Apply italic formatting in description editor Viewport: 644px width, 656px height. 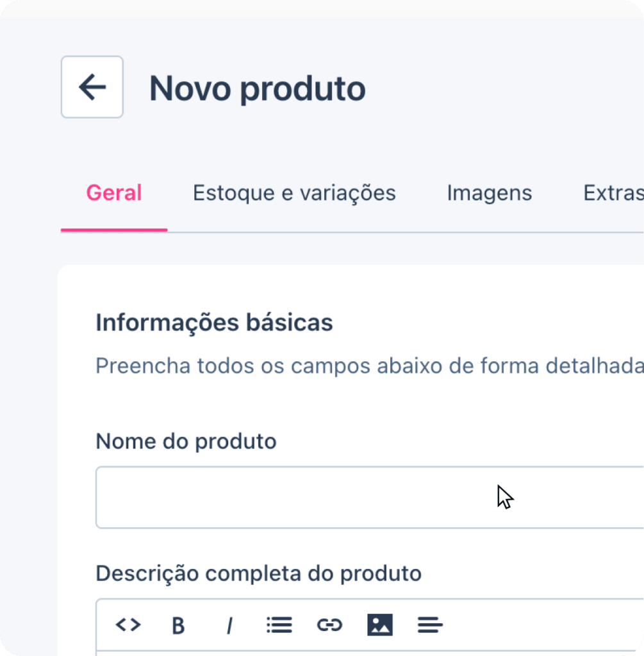tap(229, 625)
